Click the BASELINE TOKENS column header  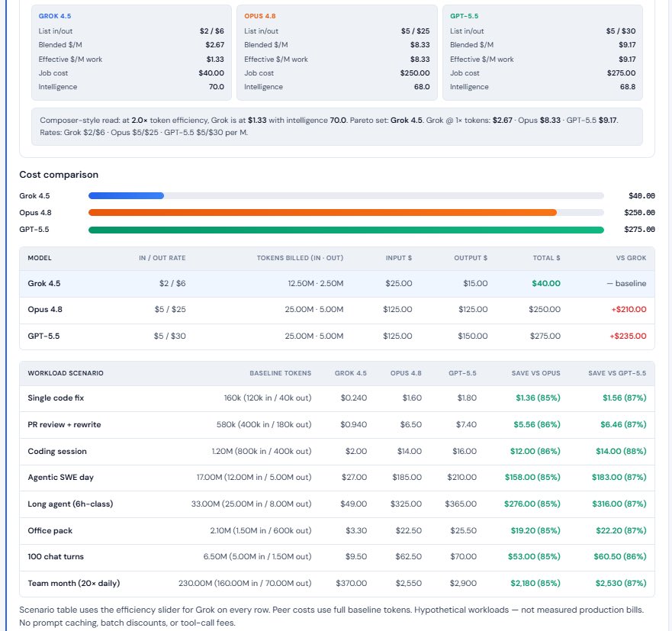(x=280, y=373)
